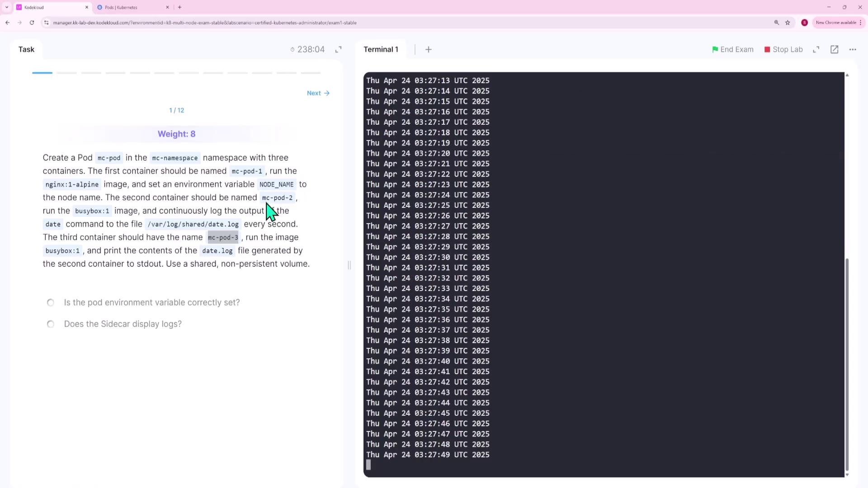Click the terminal vertical scrollbar
Screen dimensions: 868x488
pyautogui.click(x=847, y=364)
